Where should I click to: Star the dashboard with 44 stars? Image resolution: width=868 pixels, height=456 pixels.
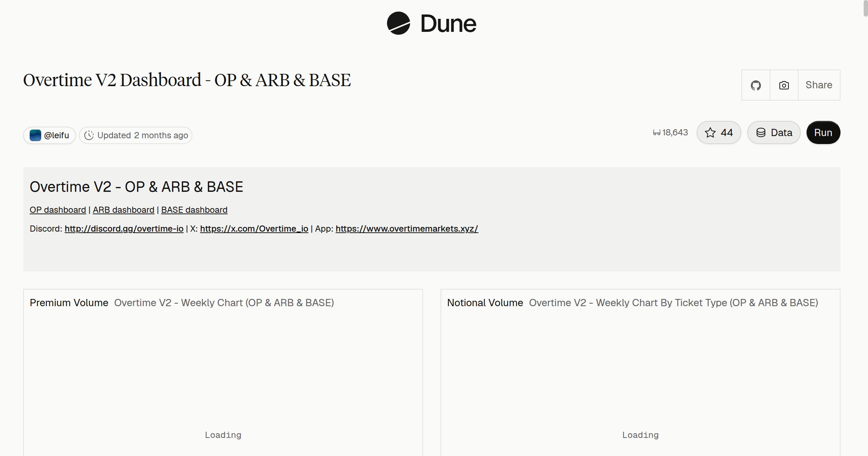tap(719, 132)
